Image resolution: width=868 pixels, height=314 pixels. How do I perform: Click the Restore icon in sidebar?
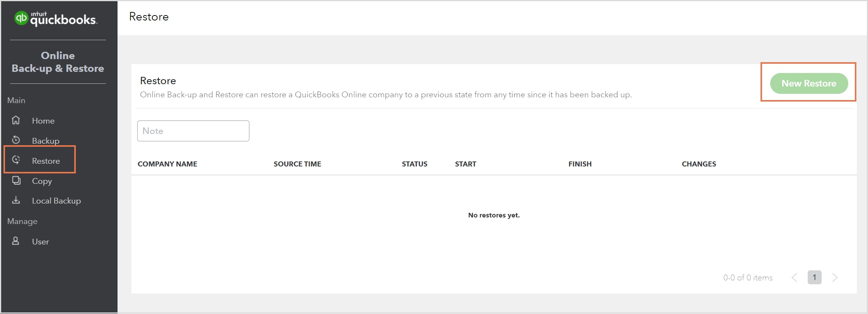(16, 161)
